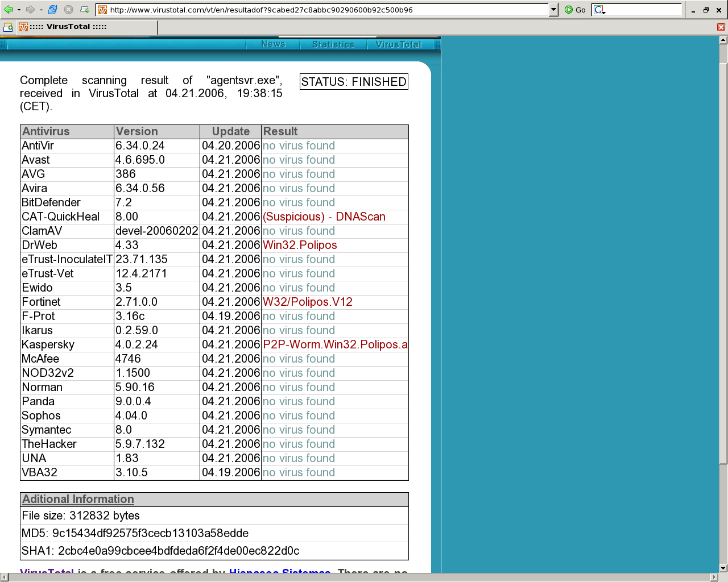Viewport: 728px width, 582px height.
Task: Click the 'Win32.Polipos' DrWeb result
Action: point(300,245)
